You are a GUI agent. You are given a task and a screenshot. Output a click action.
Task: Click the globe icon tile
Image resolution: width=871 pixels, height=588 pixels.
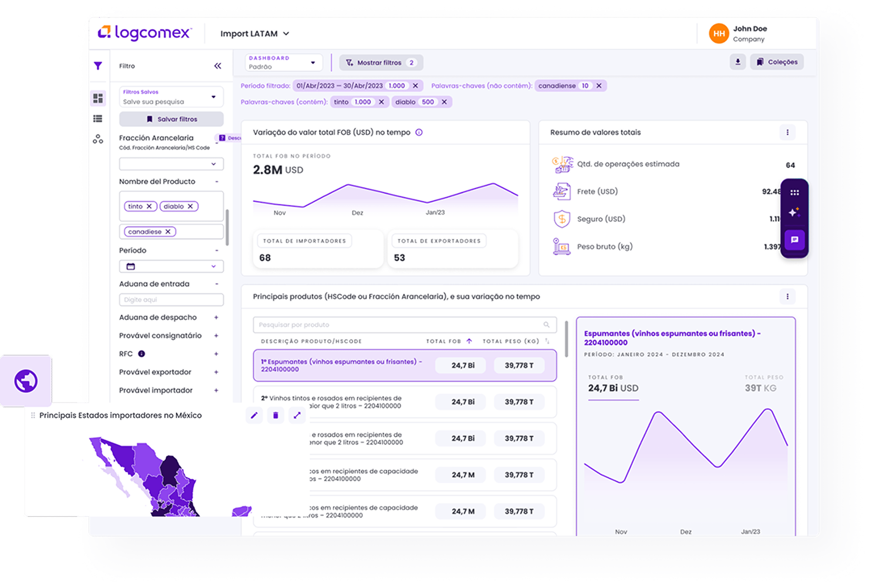(26, 381)
